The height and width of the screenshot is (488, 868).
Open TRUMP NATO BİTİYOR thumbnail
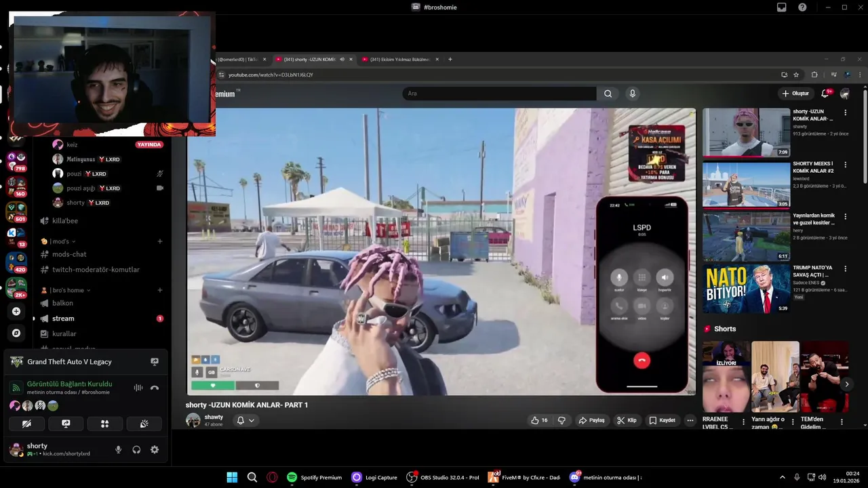pos(746,289)
